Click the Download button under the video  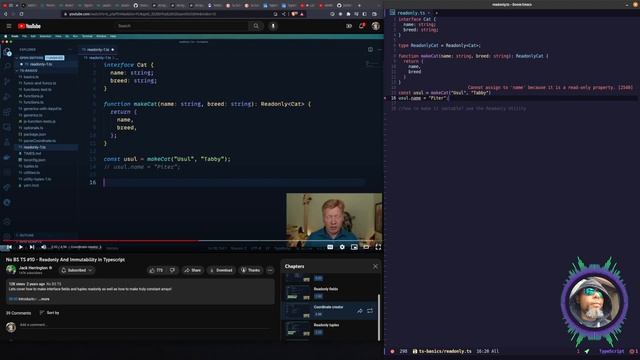point(221,270)
